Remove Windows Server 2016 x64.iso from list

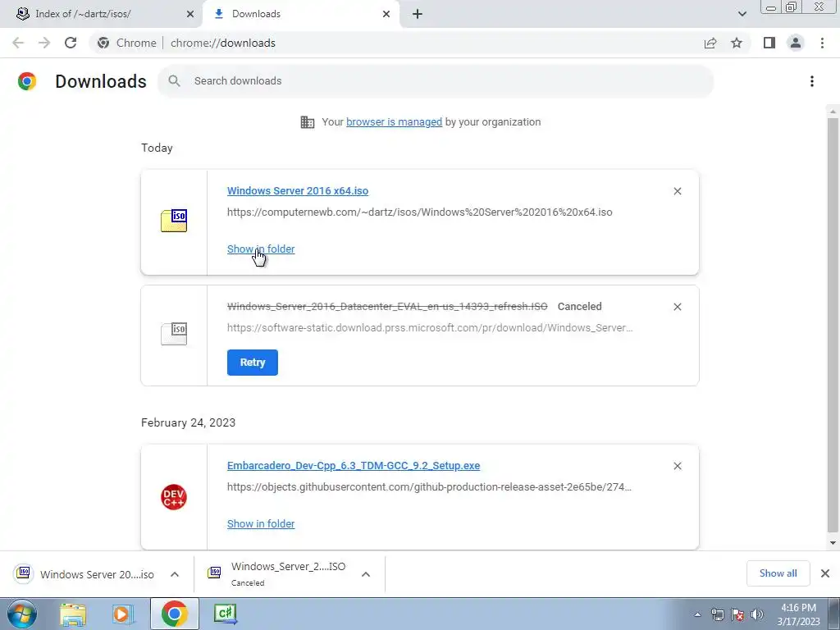(678, 191)
